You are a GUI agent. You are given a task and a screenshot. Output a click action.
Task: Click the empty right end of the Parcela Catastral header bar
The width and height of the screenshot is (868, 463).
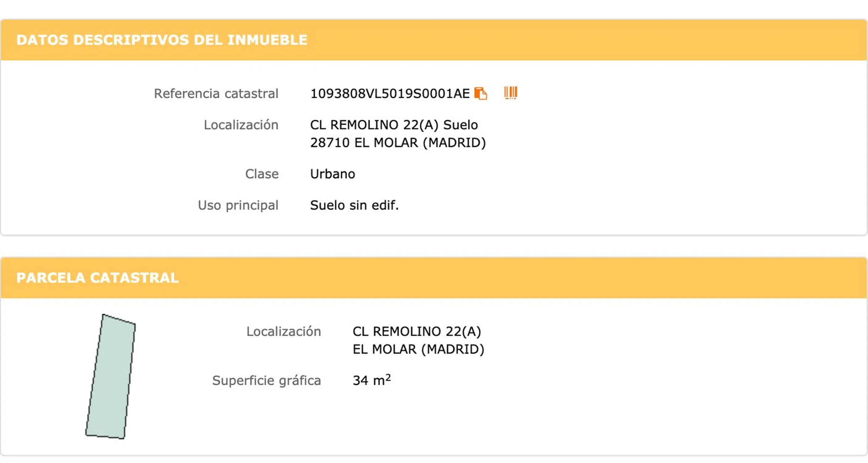pyautogui.click(x=775, y=278)
